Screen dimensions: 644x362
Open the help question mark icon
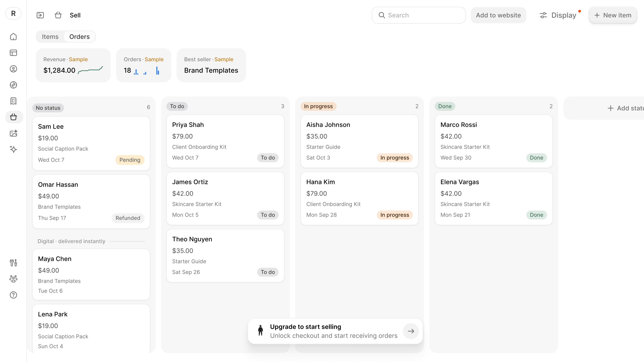13,295
